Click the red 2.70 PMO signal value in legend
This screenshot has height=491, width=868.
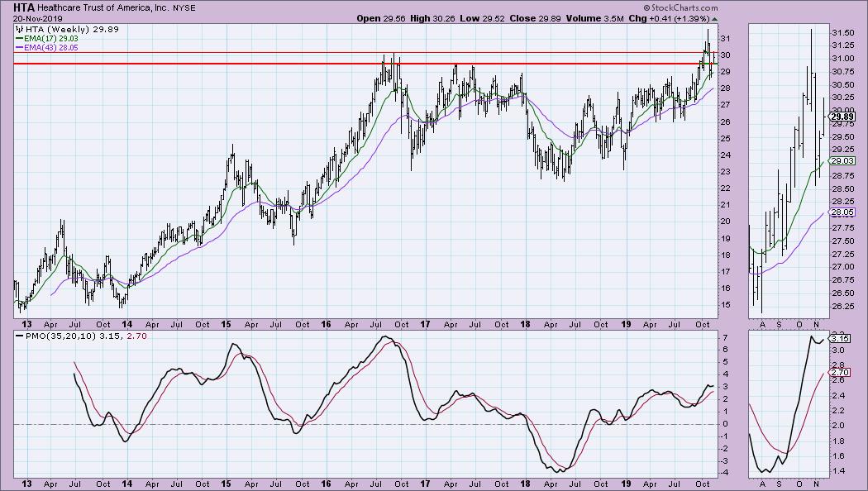tap(136, 336)
